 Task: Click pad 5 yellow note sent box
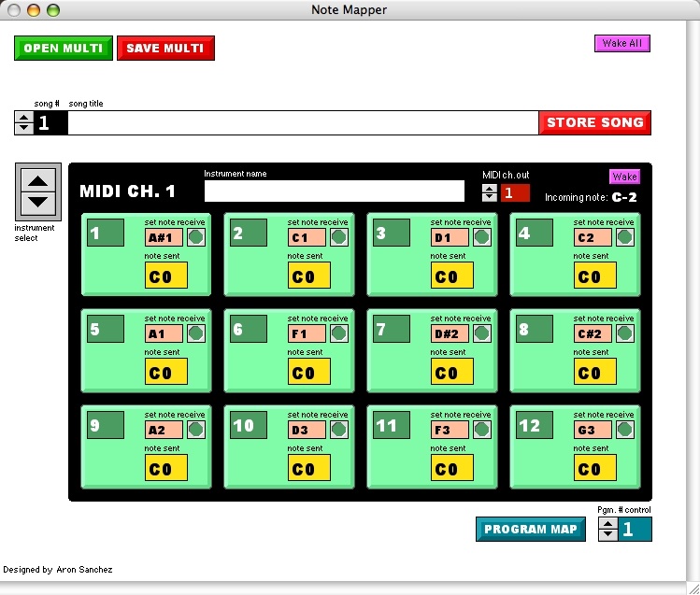click(166, 372)
